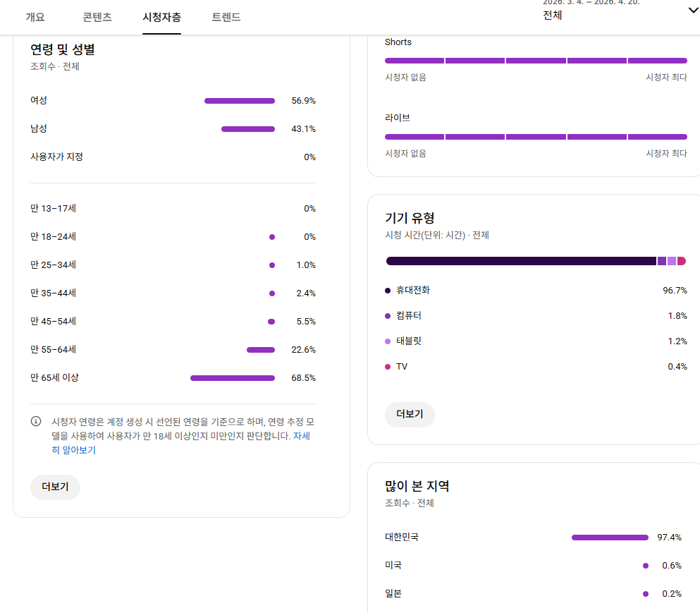The width and height of the screenshot is (700, 613).
Task: Click the 전체 date range selector
Action: [x=553, y=15]
